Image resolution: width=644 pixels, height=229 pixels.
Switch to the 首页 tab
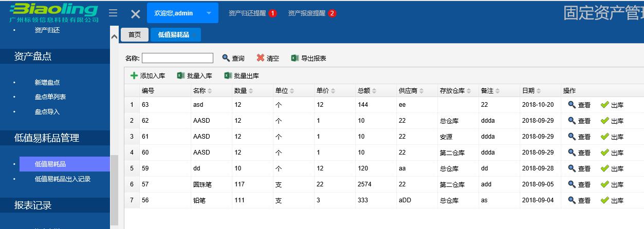click(x=134, y=34)
